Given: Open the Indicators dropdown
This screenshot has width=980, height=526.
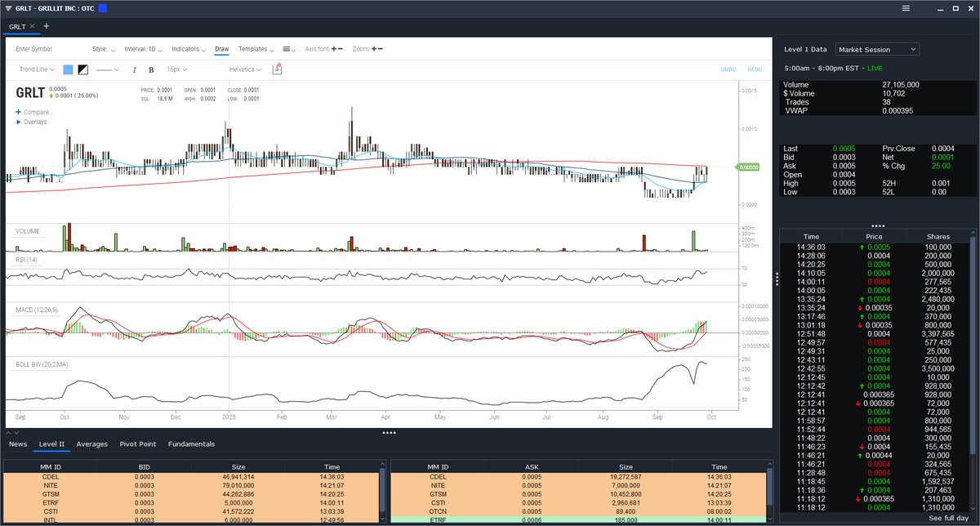Looking at the screenshot, I should pos(189,49).
